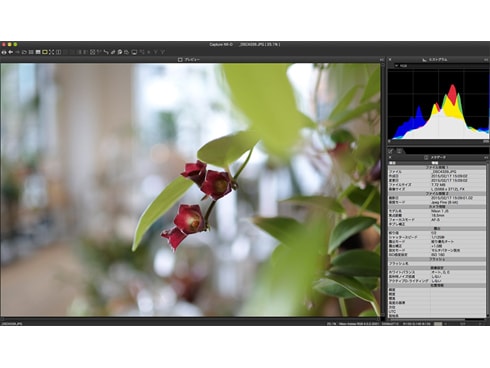Switch to the metadata list tab icon
Screen dimensions: 490x368
pos(399,151)
